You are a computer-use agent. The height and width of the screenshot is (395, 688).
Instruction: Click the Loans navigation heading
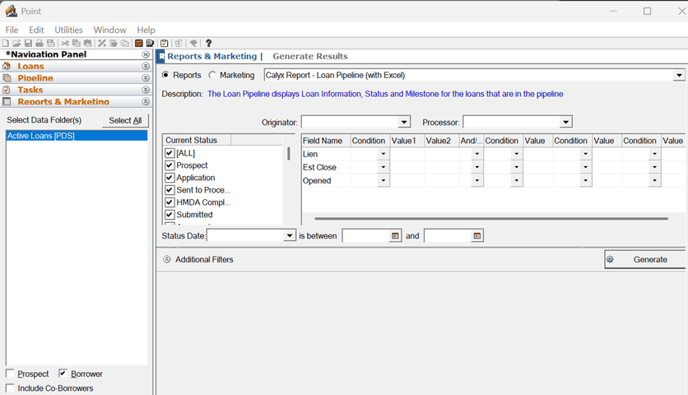[31, 66]
